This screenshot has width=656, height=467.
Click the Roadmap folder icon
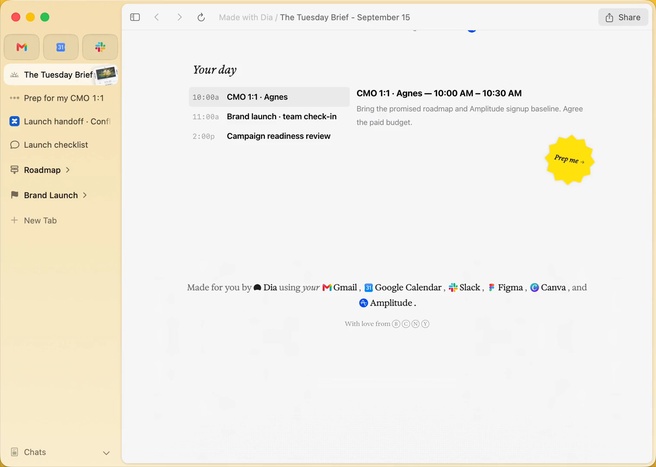click(14, 170)
